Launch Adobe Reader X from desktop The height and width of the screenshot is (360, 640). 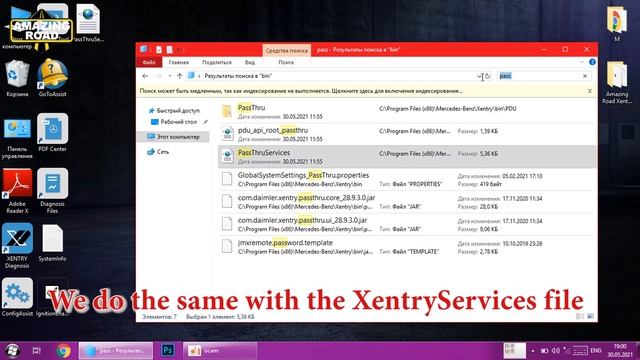point(17,191)
